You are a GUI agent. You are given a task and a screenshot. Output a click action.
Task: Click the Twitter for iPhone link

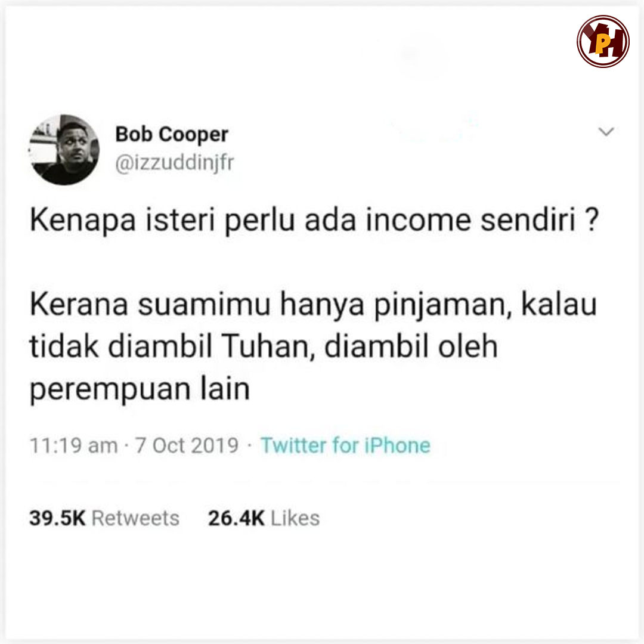[x=345, y=445]
